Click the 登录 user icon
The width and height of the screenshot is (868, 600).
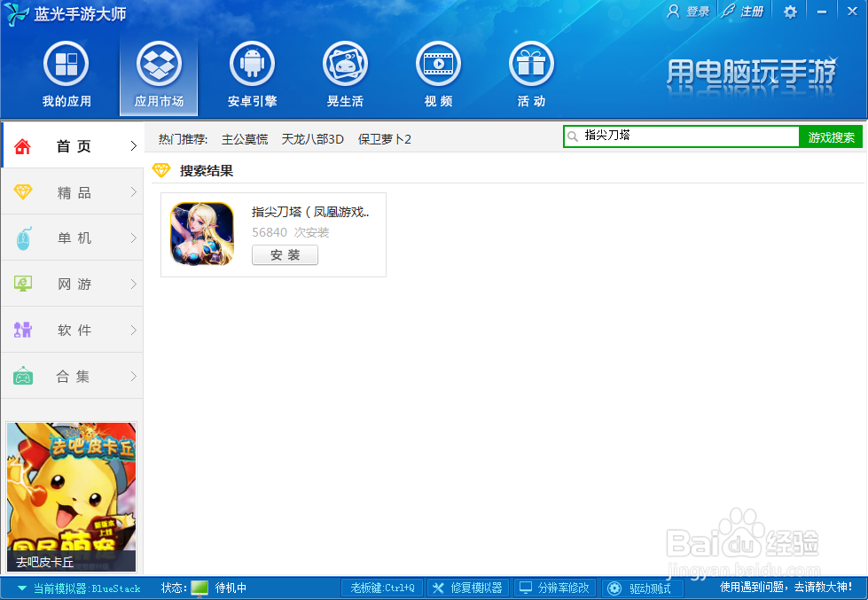[673, 11]
